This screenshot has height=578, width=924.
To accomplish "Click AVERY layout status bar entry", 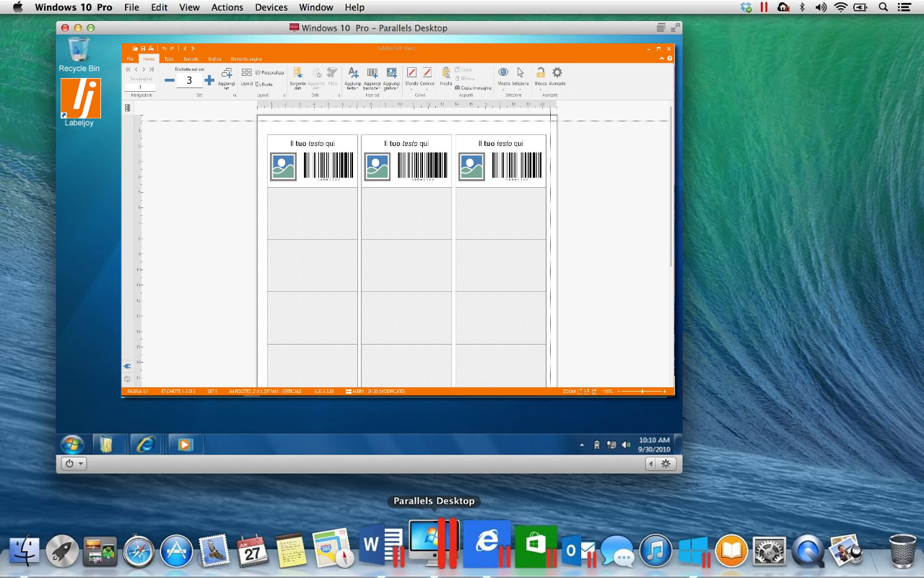I will click(x=375, y=391).
